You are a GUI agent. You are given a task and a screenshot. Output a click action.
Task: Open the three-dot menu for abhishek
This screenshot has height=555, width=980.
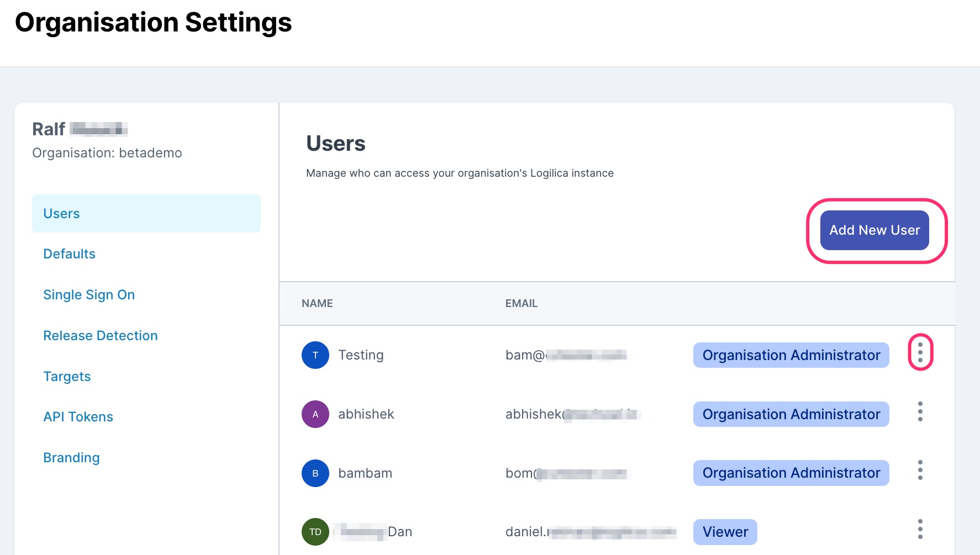click(x=920, y=411)
